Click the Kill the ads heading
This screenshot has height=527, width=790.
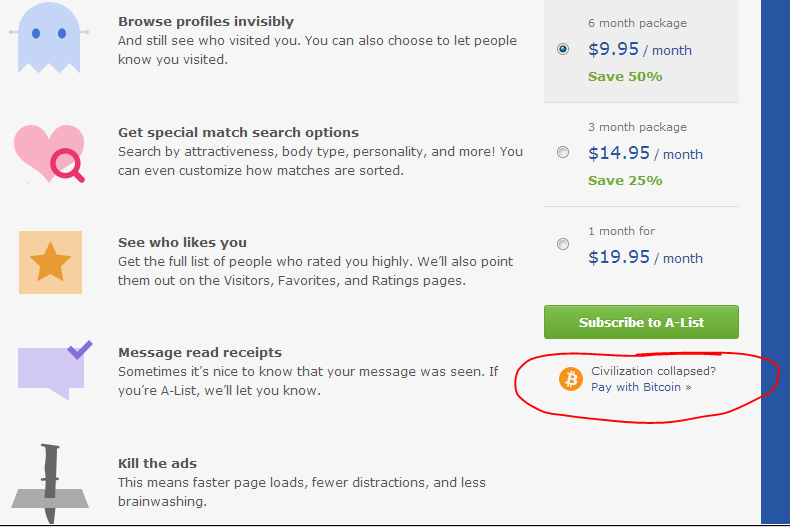pos(157,463)
